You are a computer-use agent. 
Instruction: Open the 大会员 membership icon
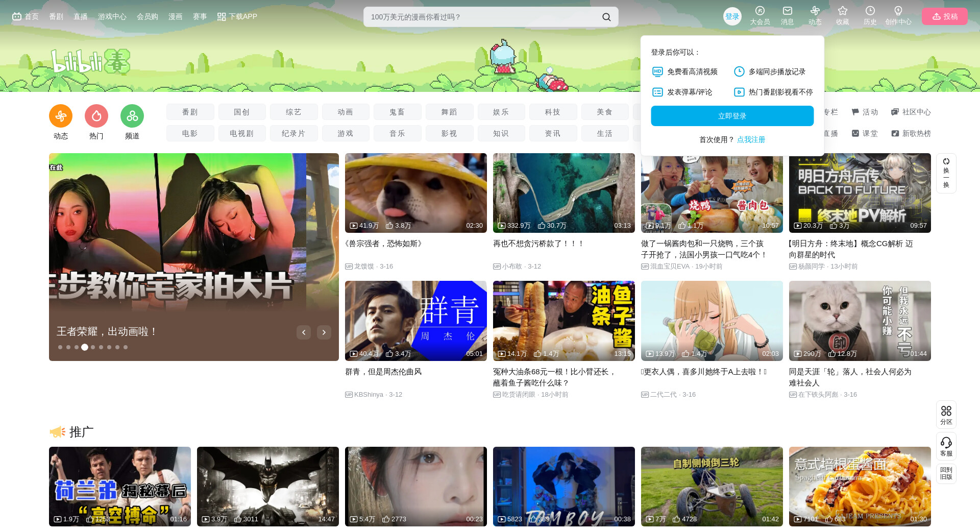(x=759, y=12)
